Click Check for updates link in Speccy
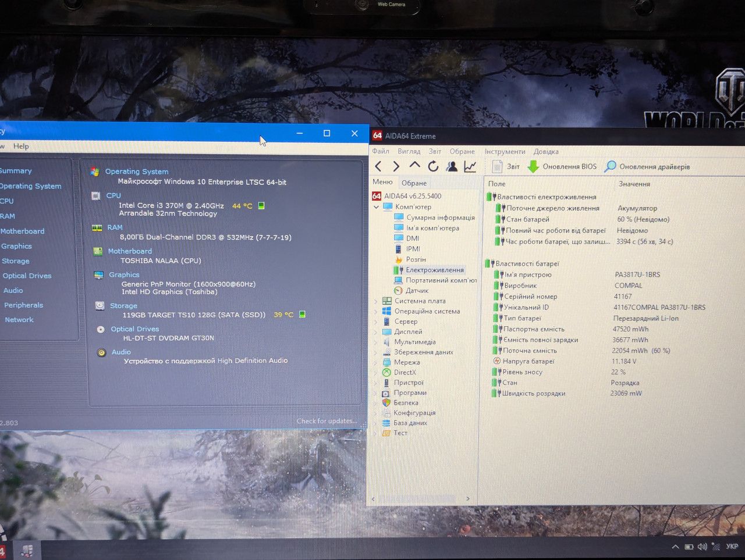Viewport: 745px width, 560px height. [x=327, y=421]
